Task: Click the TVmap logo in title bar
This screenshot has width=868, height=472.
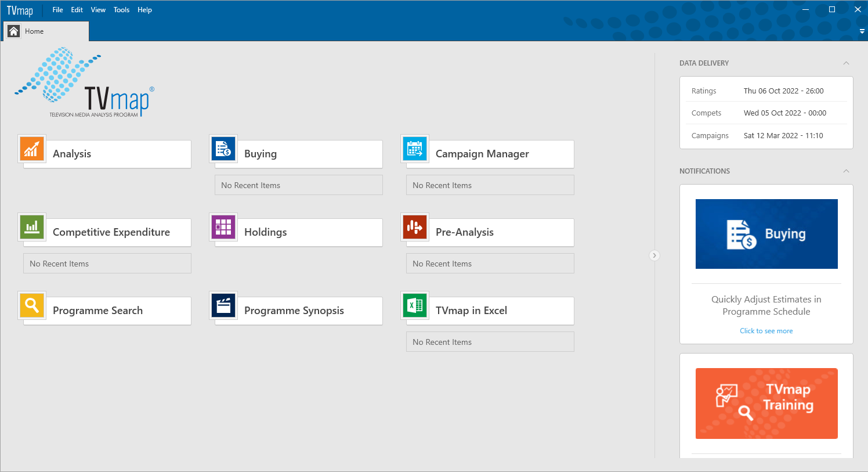Action: click(x=20, y=10)
